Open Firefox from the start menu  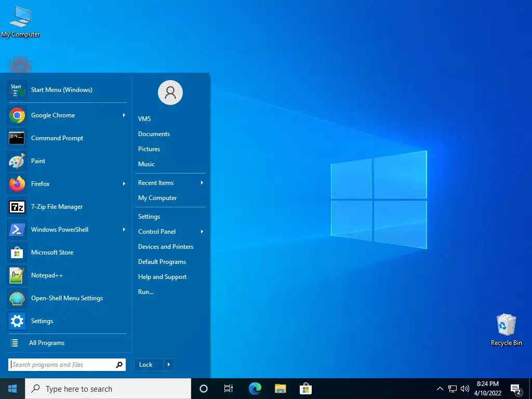pyautogui.click(x=67, y=184)
